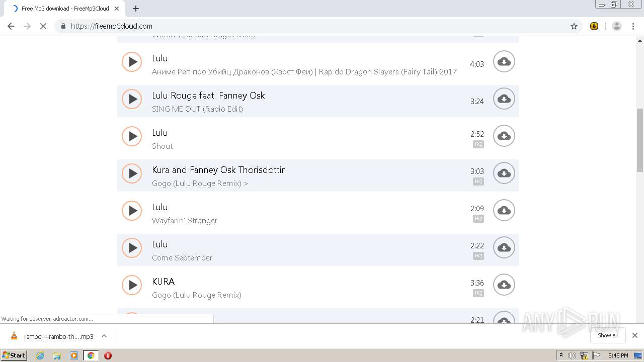Viewport: 644px width, 362px height.
Task: Bookmark this page with star icon
Action: click(x=574, y=26)
